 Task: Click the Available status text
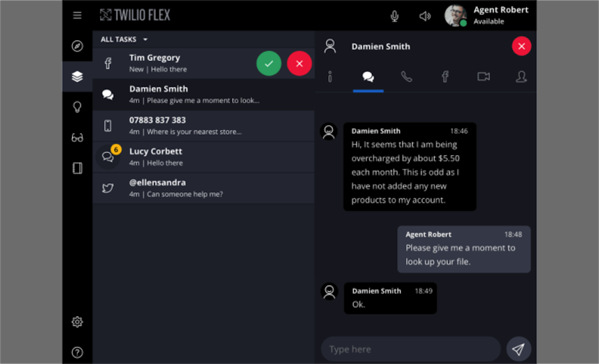[x=489, y=22]
